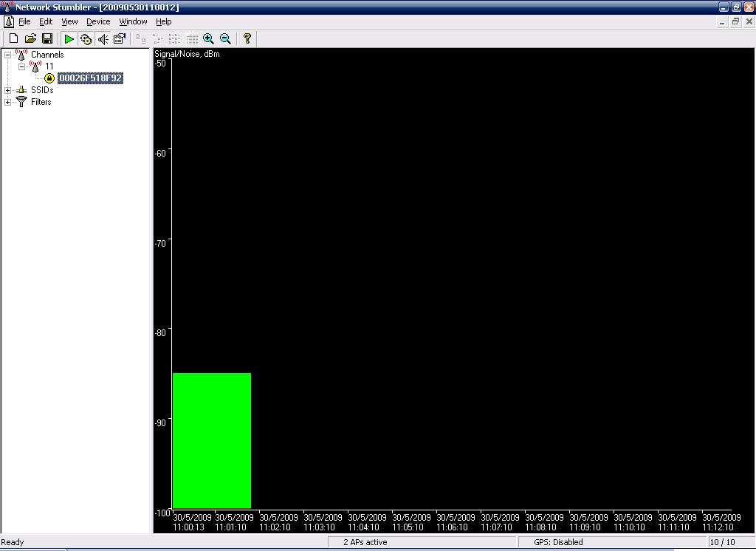Image resolution: width=756 pixels, height=551 pixels.
Task: Click the -80 axis value
Action: 160,332
